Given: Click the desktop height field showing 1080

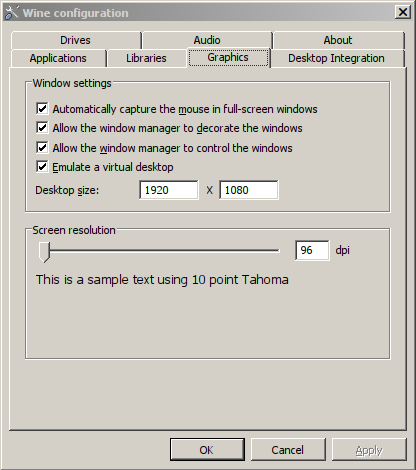Looking at the screenshot, I should [x=249, y=190].
